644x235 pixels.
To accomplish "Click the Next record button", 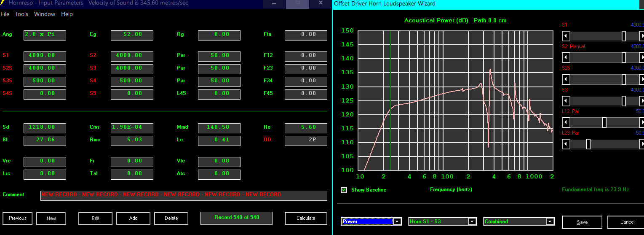I will [51, 218].
